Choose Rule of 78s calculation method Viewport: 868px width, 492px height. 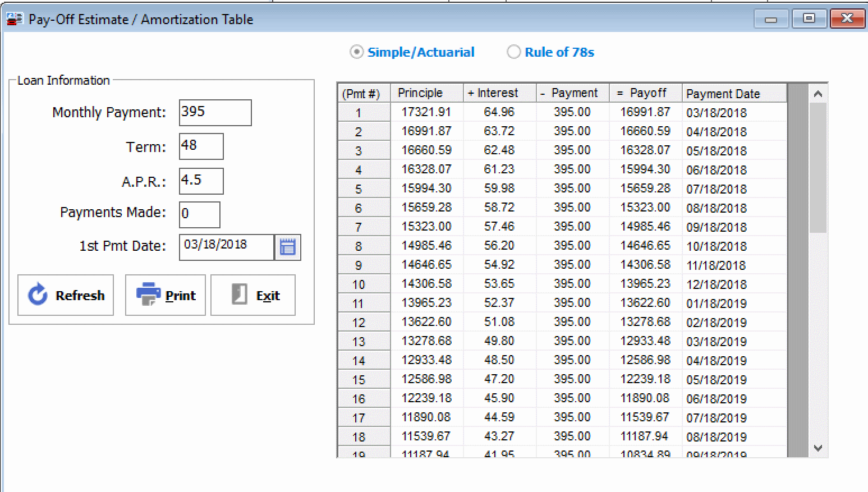click(513, 52)
